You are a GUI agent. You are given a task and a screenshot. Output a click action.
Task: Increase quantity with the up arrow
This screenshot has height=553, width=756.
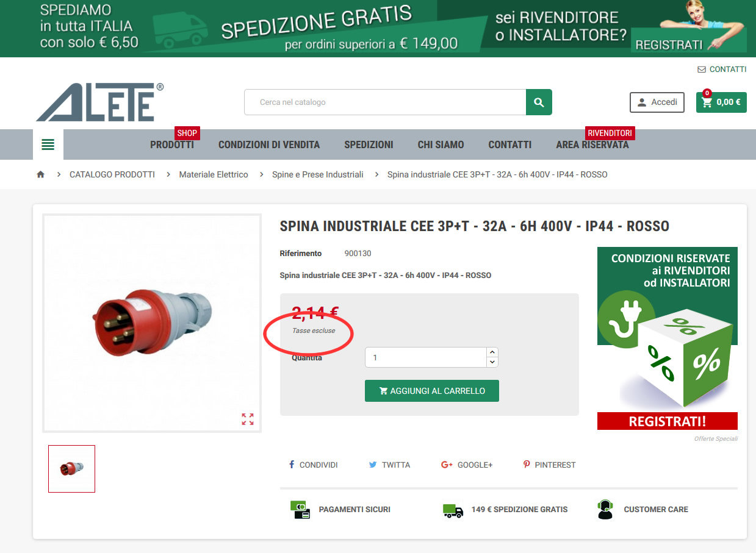pos(492,352)
